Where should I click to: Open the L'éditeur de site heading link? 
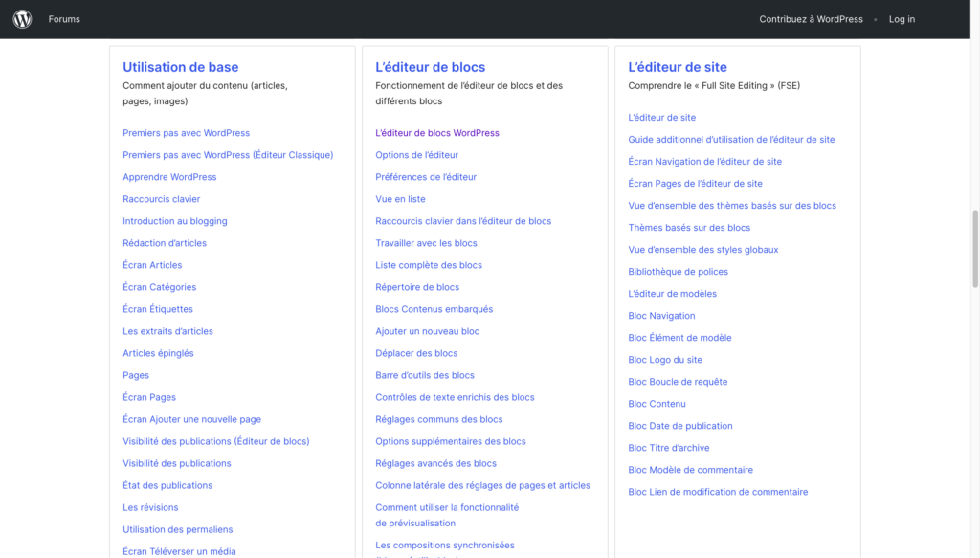tap(678, 67)
